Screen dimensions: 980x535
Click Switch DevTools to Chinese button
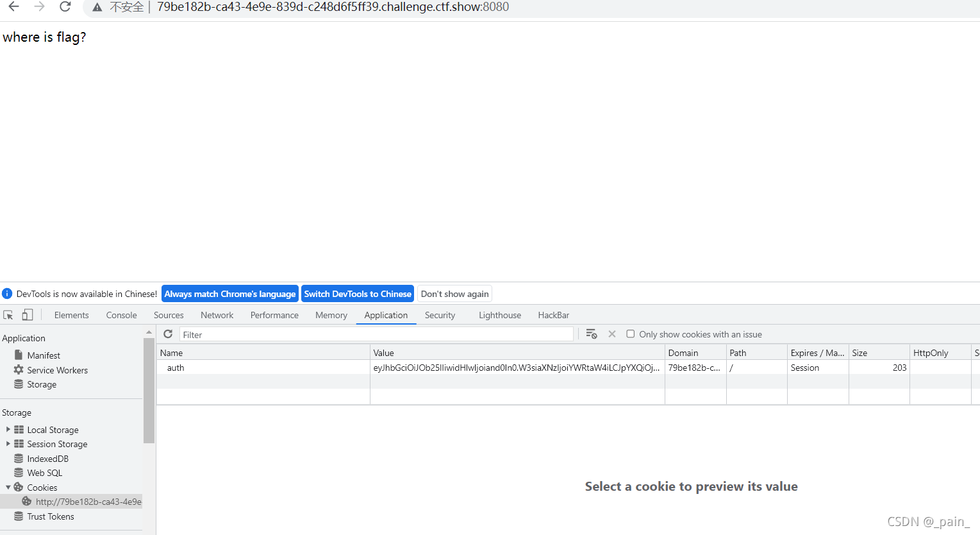(x=358, y=294)
